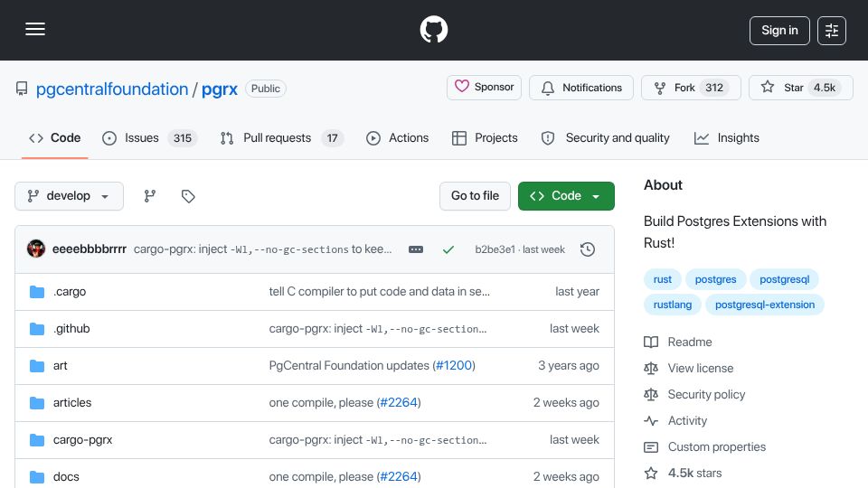Open commit history clock icon
The height and width of the screenshot is (488, 868).
[x=588, y=249]
